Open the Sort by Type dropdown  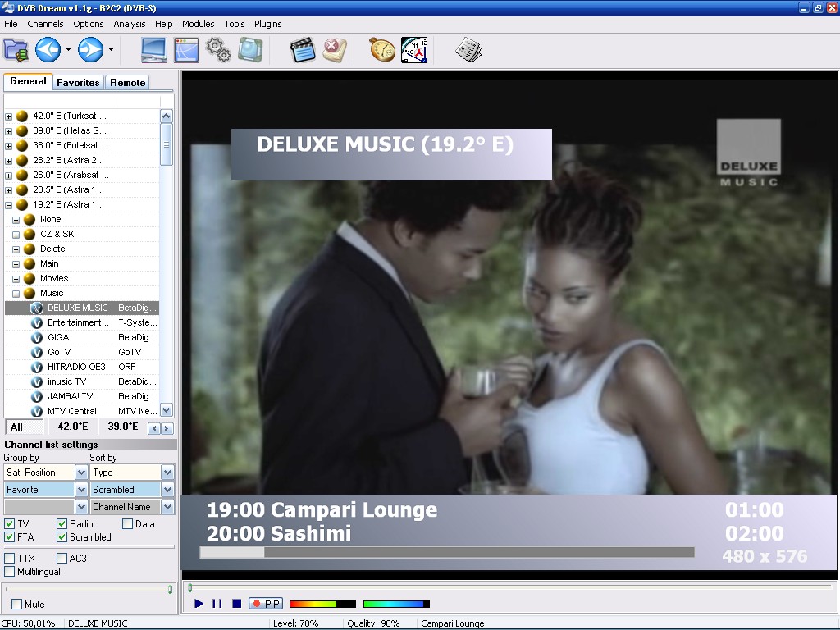point(166,472)
